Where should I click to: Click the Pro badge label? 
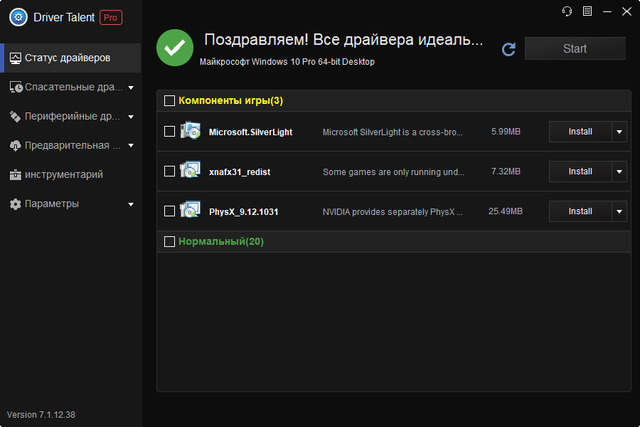[111, 17]
